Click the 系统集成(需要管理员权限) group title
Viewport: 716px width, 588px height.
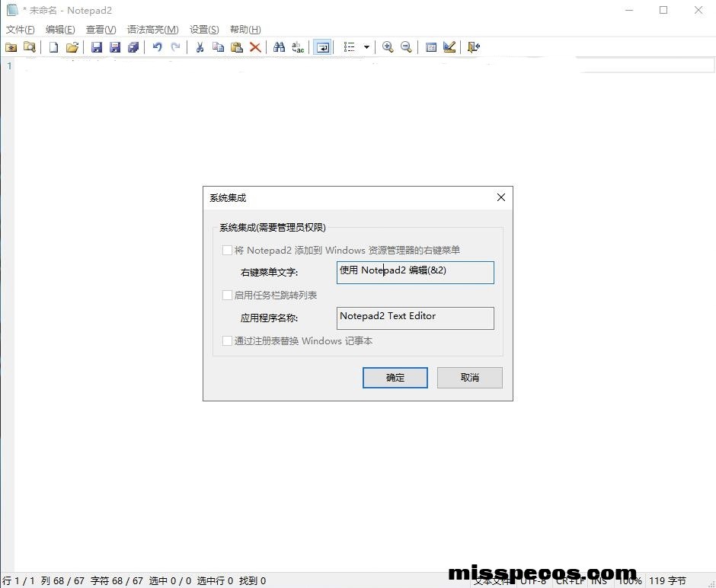[273, 227]
